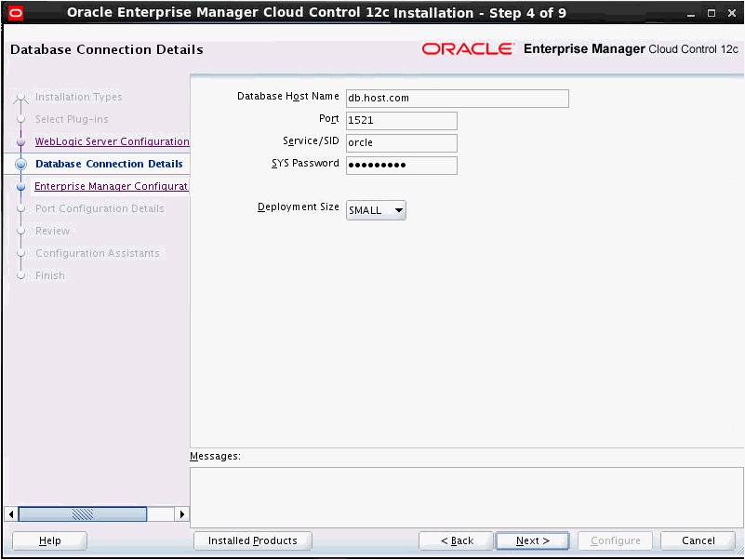Click step bullet beside Database Connection Details
Viewport: 745px width, 560px height.
coord(20,165)
